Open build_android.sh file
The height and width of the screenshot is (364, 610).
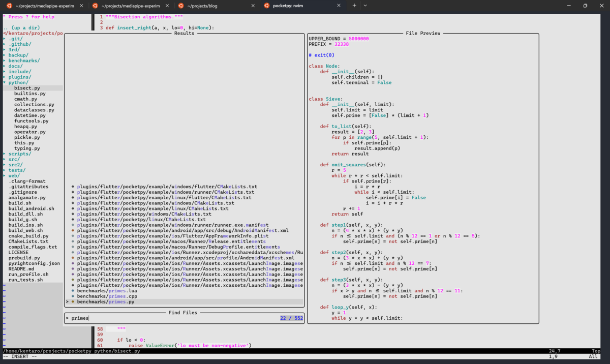[32, 208]
